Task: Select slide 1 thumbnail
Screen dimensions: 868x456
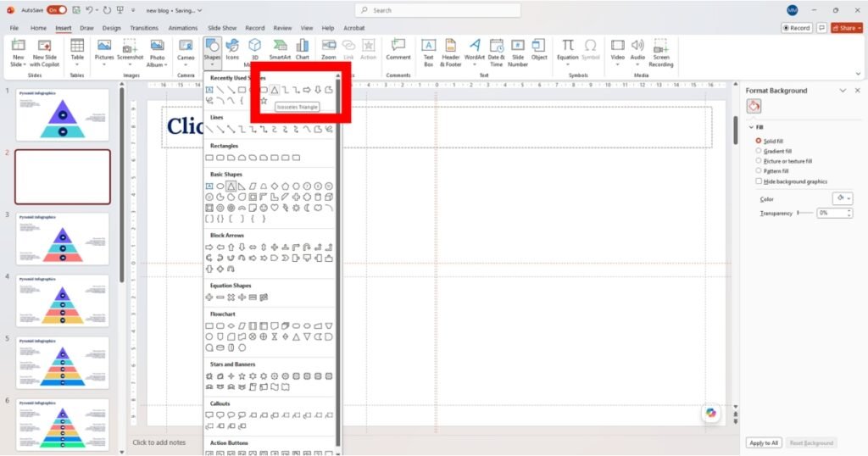Action: 63,115
